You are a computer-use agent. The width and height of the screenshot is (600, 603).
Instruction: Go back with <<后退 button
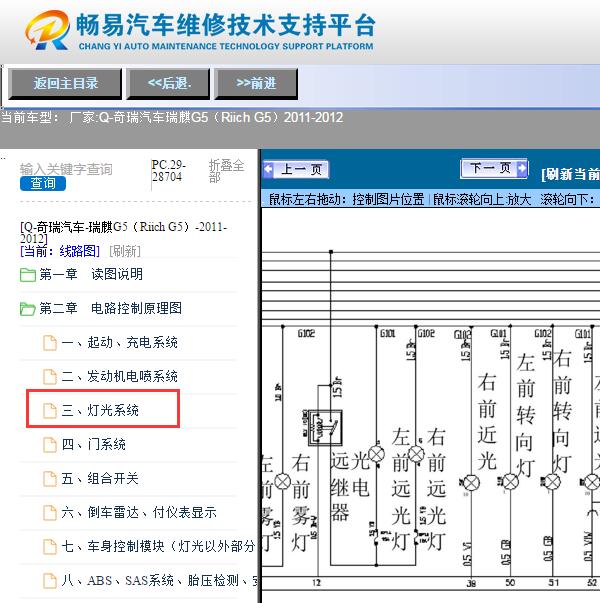[x=168, y=83]
